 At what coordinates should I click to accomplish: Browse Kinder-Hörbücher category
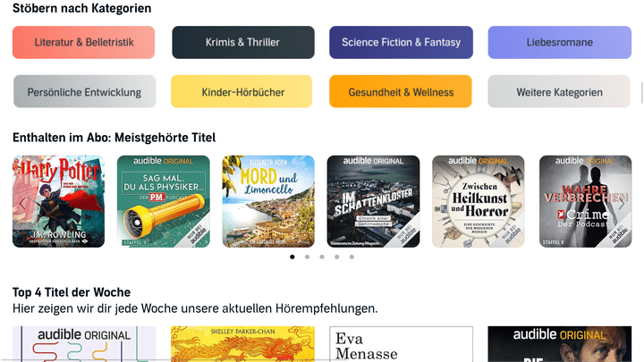tap(241, 91)
